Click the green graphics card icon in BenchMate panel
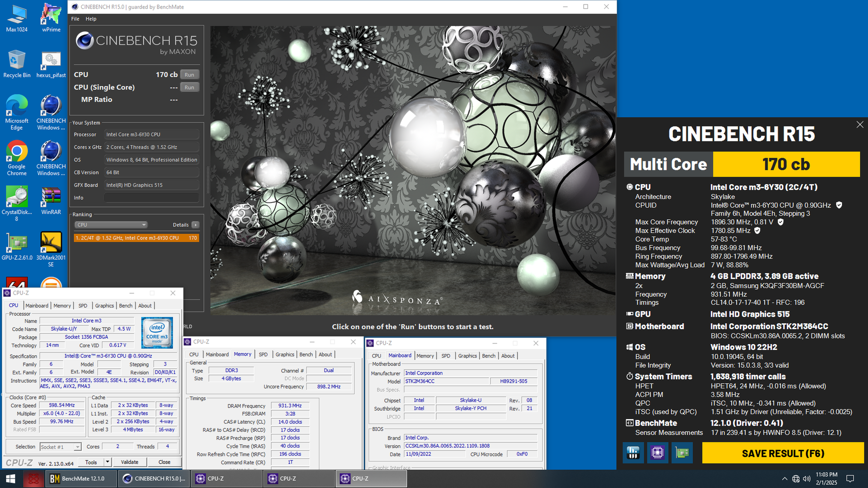The width and height of the screenshot is (868, 488). point(682,453)
